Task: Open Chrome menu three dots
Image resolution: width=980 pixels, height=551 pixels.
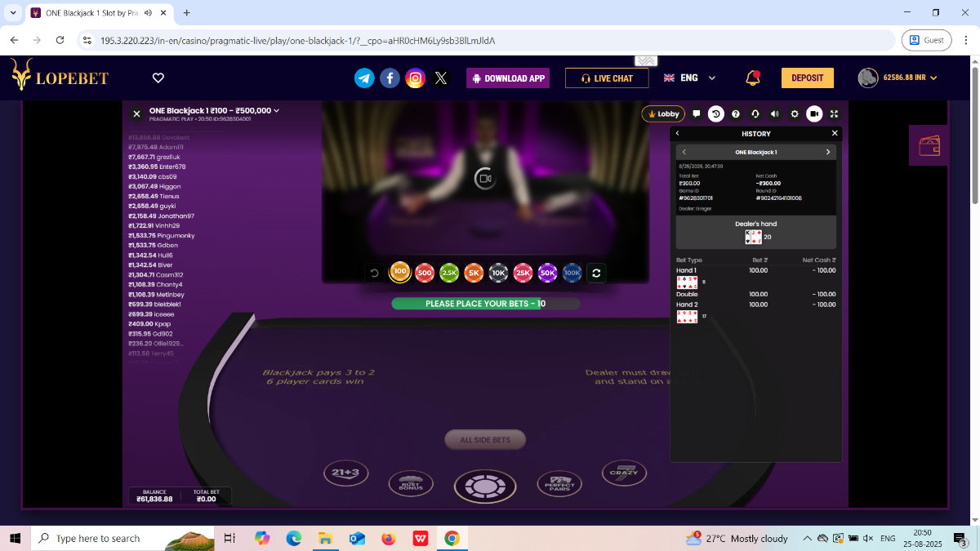Action: 965,40
